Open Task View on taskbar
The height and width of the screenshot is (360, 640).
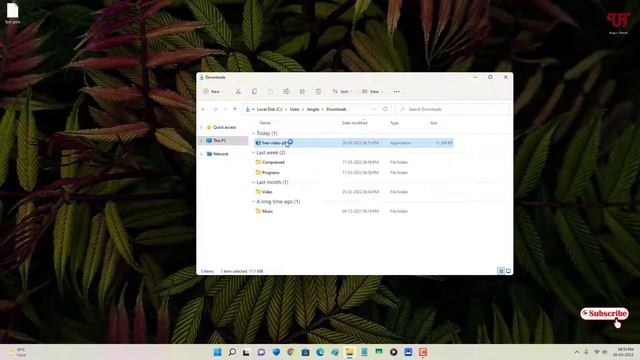(246, 352)
